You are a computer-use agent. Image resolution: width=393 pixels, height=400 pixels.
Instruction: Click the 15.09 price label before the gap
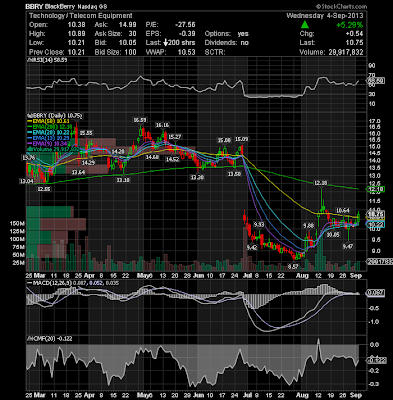241,139
